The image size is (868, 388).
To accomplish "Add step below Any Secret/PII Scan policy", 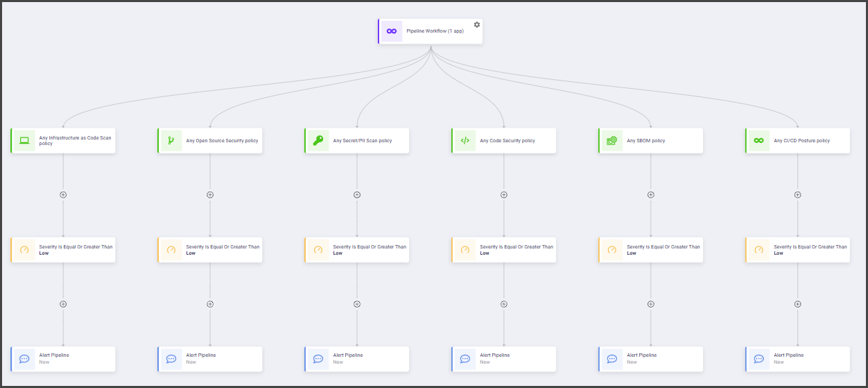I will tap(357, 195).
